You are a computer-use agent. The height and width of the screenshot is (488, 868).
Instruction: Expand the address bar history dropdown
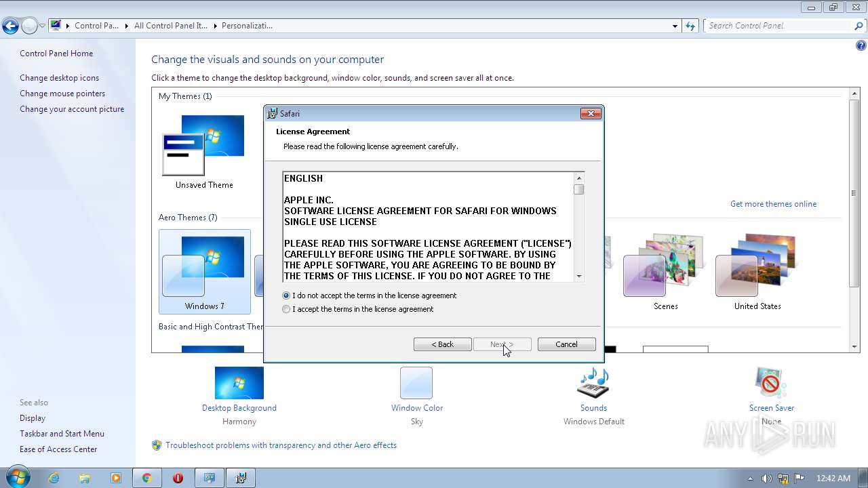pyautogui.click(x=675, y=26)
